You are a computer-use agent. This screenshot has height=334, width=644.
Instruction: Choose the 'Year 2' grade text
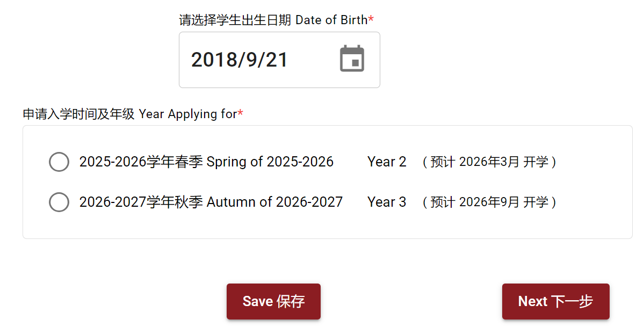coord(387,162)
